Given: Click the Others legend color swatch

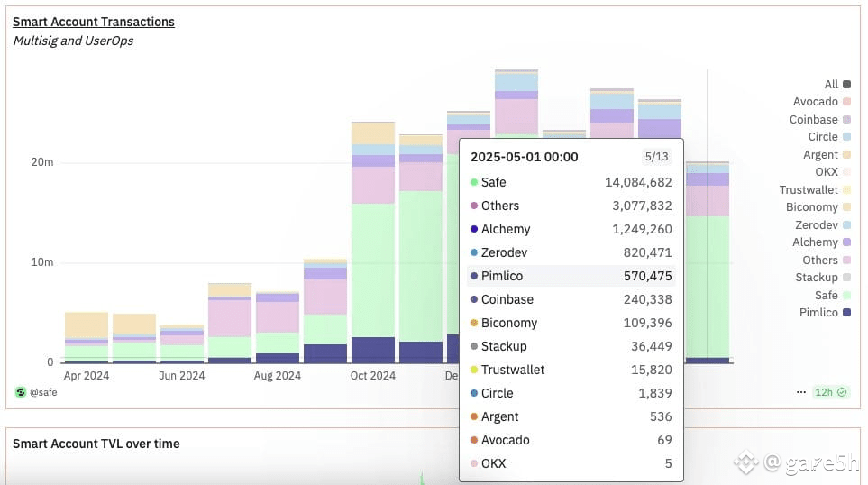Looking at the screenshot, I should tap(846, 260).
